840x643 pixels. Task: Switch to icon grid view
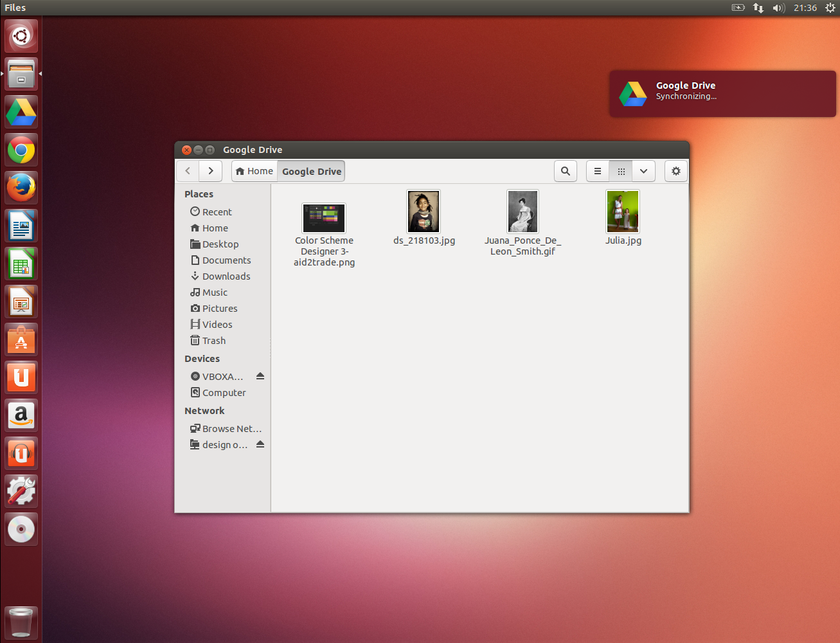coord(621,171)
